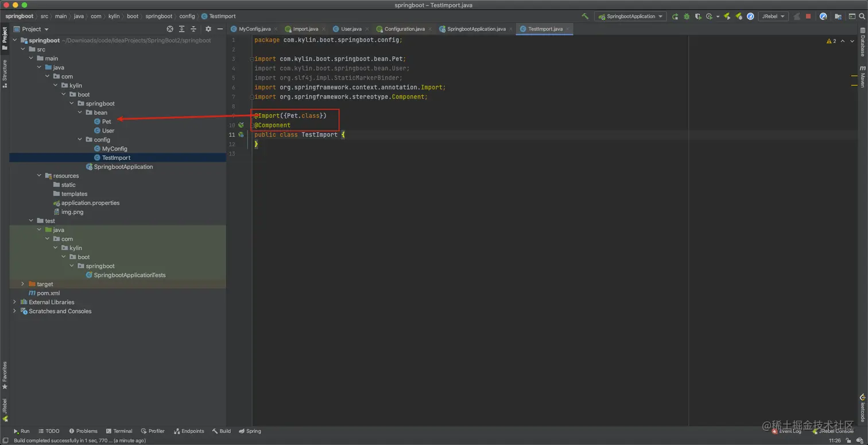Collapse the config package arrow
Viewport: 868px width, 445px height.
80,139
